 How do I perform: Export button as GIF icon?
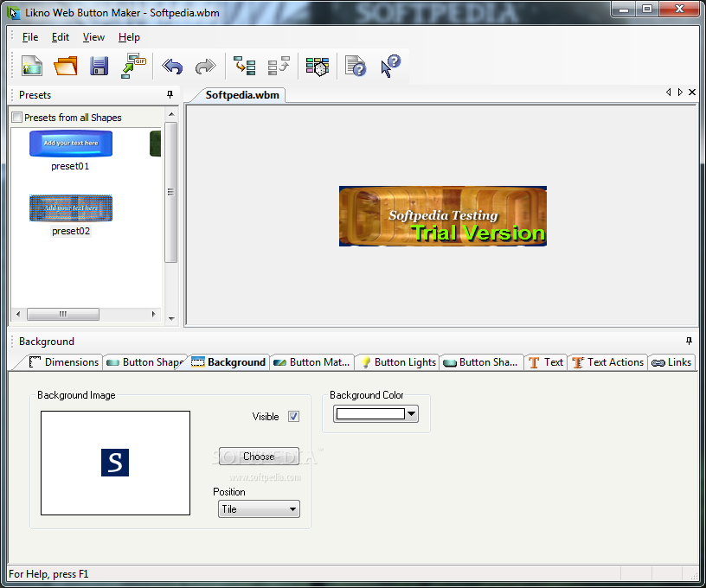[133, 66]
